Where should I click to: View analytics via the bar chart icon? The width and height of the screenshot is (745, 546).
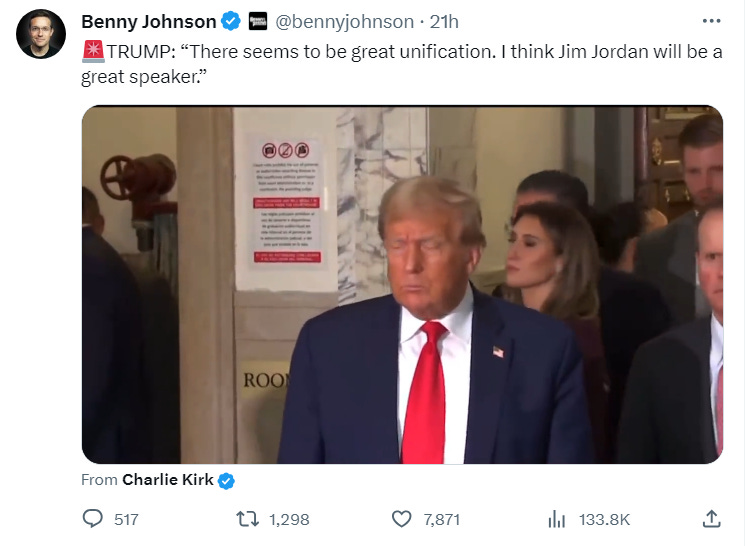click(556, 519)
